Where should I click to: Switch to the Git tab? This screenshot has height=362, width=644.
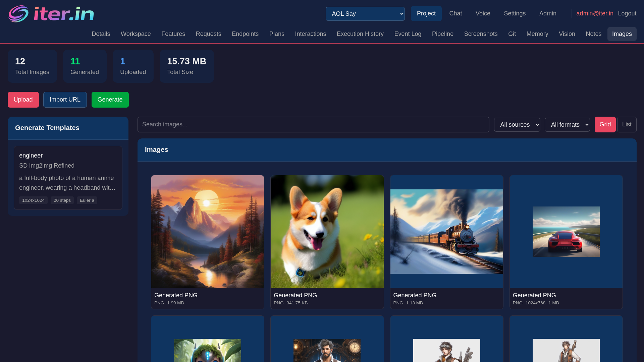point(512,34)
